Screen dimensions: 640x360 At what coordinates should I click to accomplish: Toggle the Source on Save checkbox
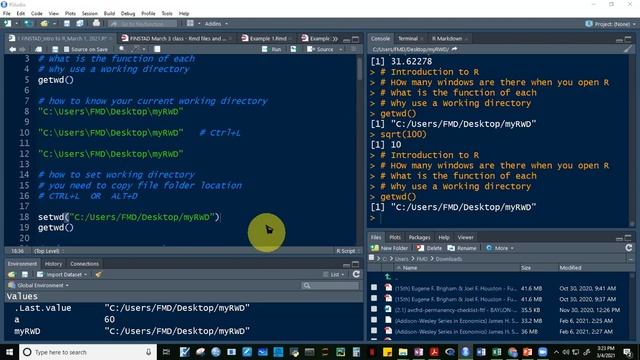pos(67,49)
